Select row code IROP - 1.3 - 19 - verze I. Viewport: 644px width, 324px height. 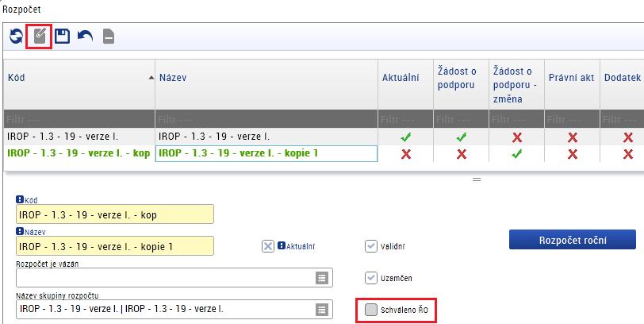(79, 137)
